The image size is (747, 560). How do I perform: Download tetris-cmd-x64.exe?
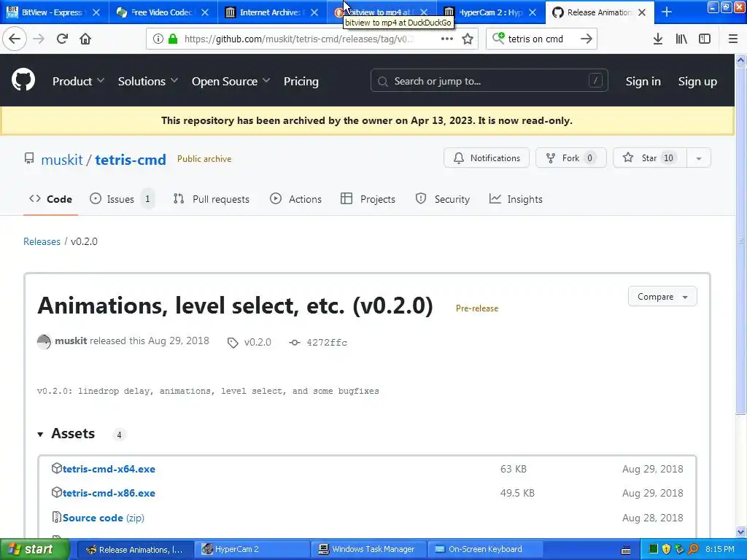[x=109, y=469]
